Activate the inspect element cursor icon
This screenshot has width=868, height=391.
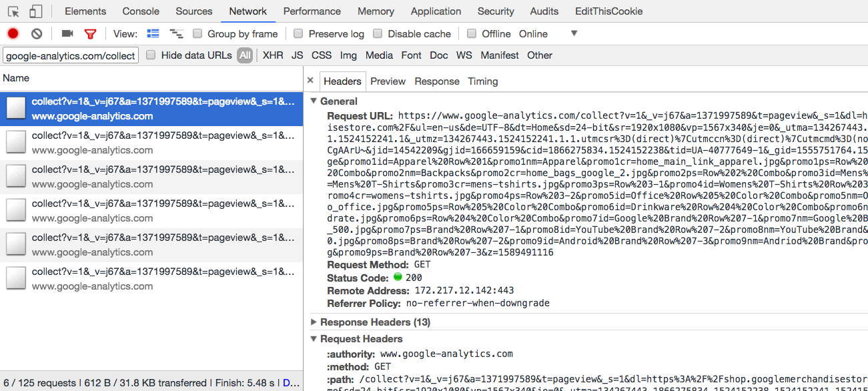tap(13, 11)
